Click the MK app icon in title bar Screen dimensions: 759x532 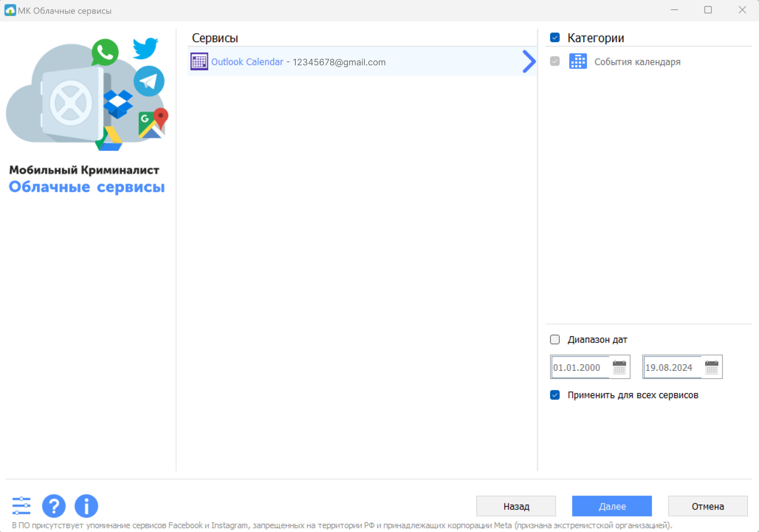coord(10,10)
